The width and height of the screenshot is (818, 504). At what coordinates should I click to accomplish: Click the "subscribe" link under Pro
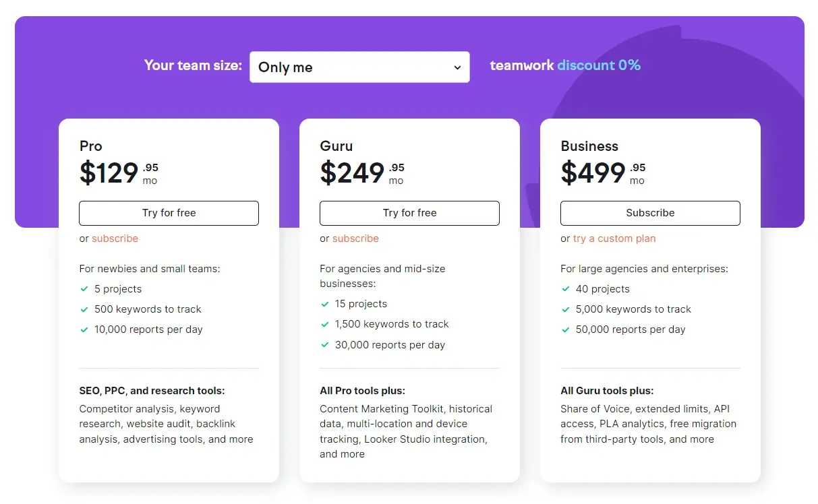tap(115, 238)
